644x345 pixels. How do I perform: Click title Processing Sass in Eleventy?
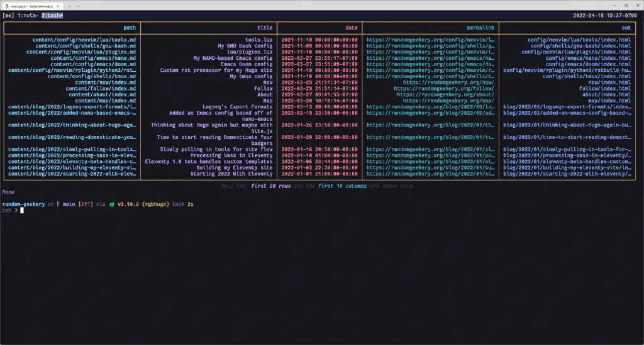pos(231,156)
